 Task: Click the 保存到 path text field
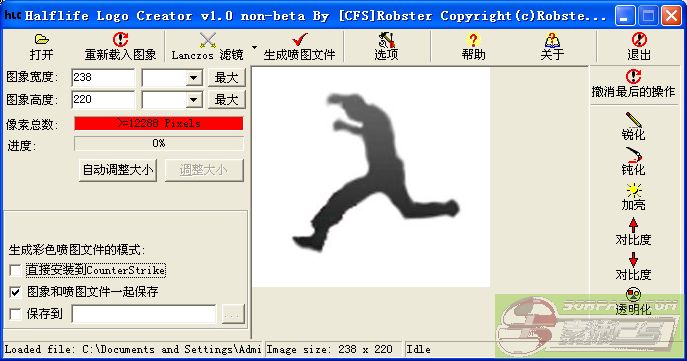click(144, 314)
